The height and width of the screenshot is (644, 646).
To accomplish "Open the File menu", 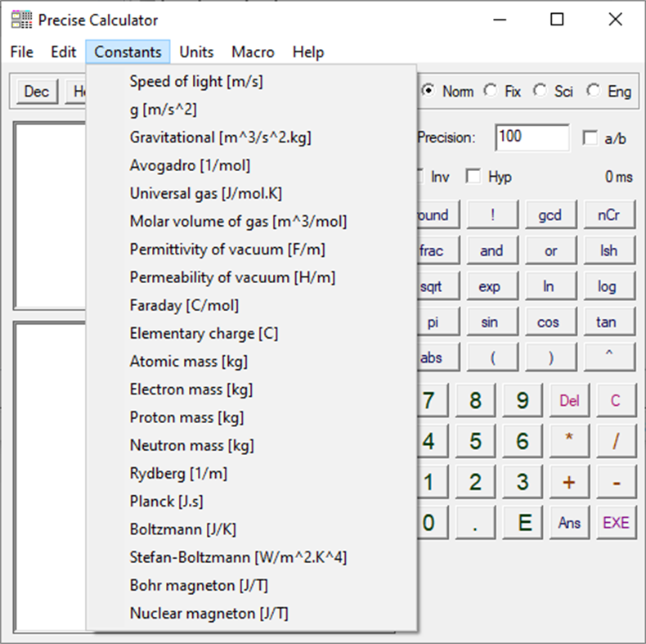I will click(22, 52).
